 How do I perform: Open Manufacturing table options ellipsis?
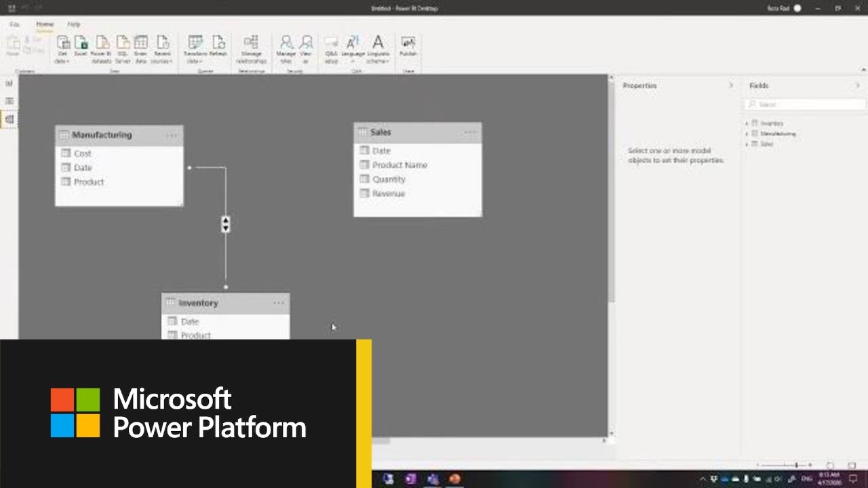click(x=171, y=135)
